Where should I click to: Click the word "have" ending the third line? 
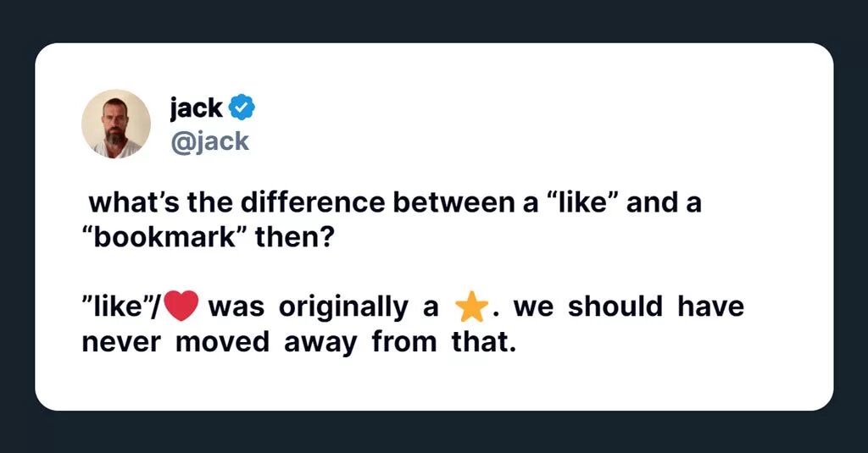click(710, 307)
